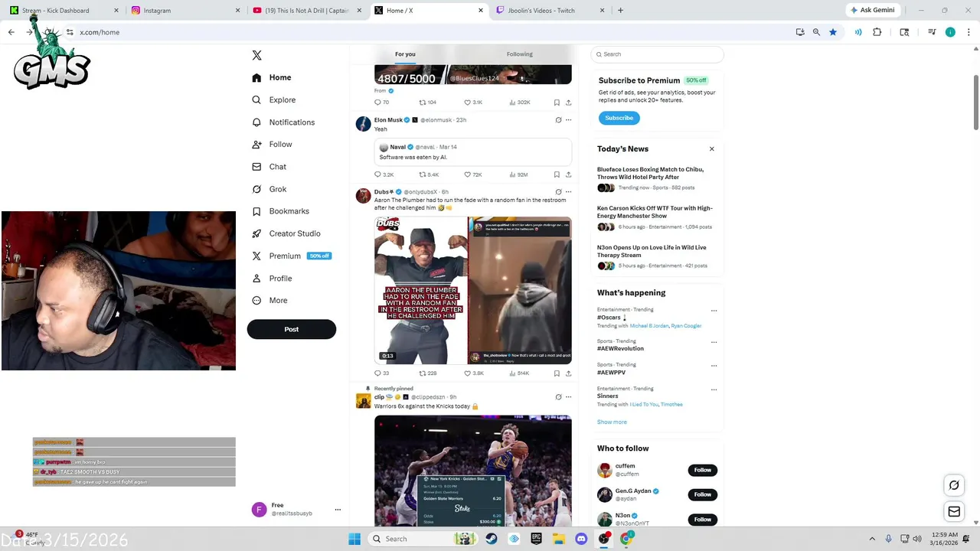Open more options on the Dubs post

coord(568,192)
